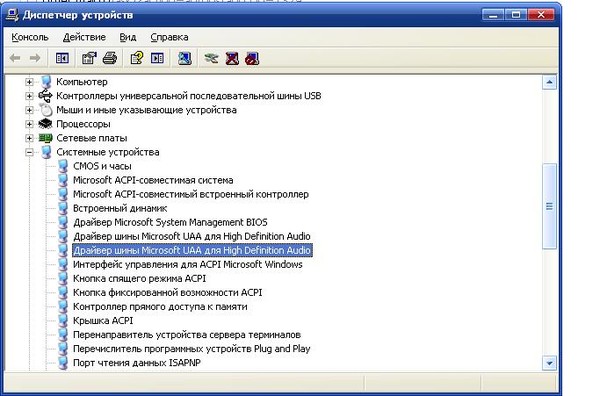The image size is (600, 396).
Task: Click the mouse category icon
Action: (46, 110)
